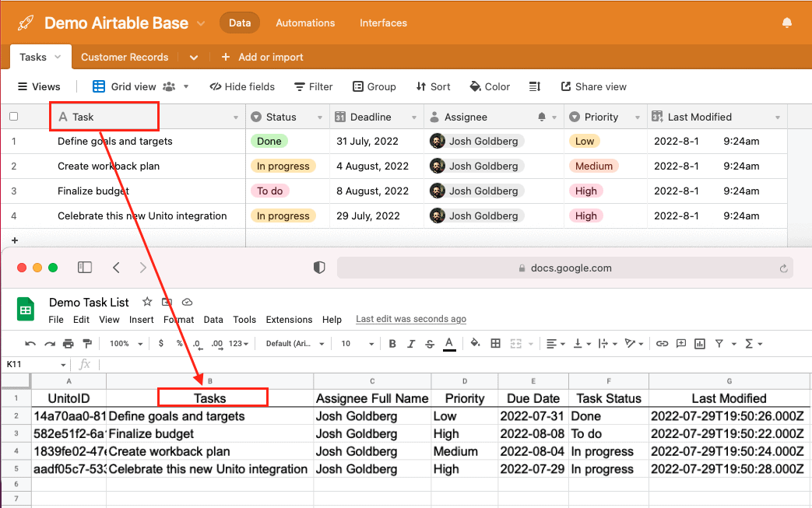Click the Functions sigma icon
The width and height of the screenshot is (812, 508).
pos(749,344)
